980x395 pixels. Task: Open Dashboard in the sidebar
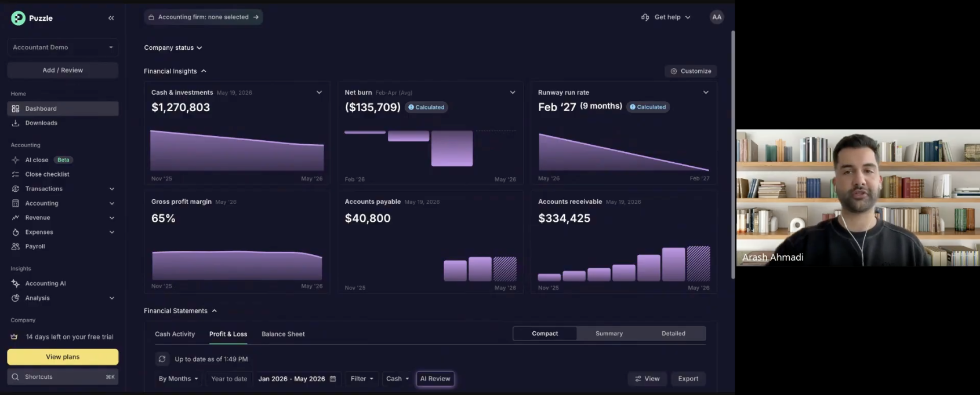[63, 108]
